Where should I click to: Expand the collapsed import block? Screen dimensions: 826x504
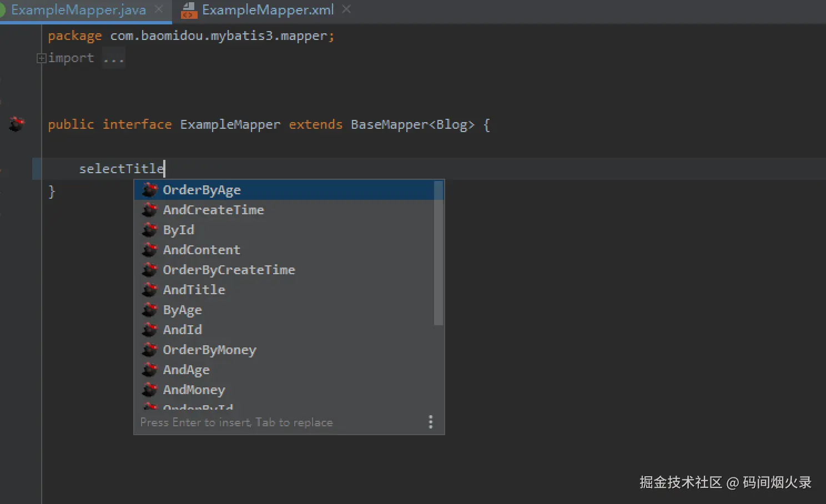41,58
